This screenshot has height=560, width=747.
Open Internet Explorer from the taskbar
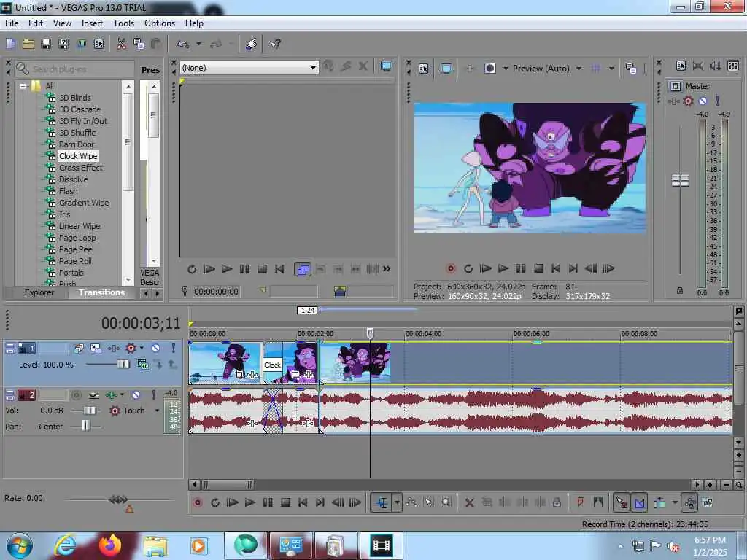(x=66, y=545)
